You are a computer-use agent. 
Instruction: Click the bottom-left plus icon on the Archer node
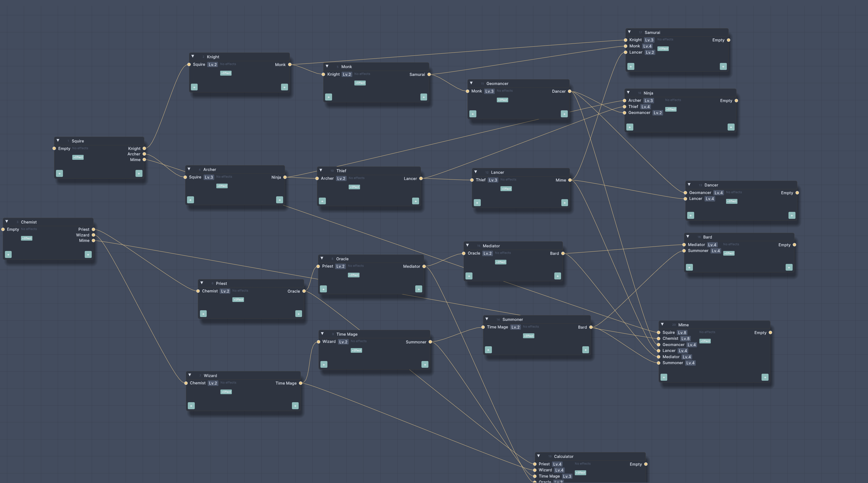tap(190, 200)
